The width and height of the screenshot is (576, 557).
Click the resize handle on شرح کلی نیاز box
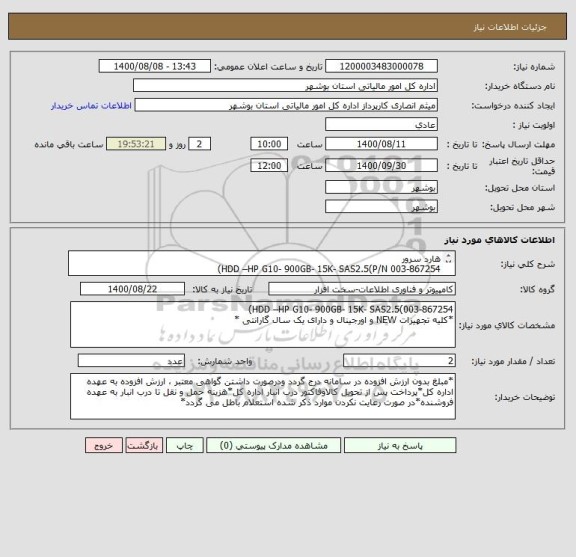[x=448, y=259]
